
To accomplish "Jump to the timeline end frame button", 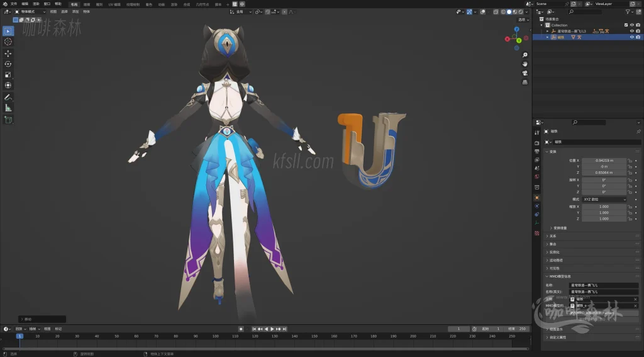I will pyautogui.click(x=284, y=329).
